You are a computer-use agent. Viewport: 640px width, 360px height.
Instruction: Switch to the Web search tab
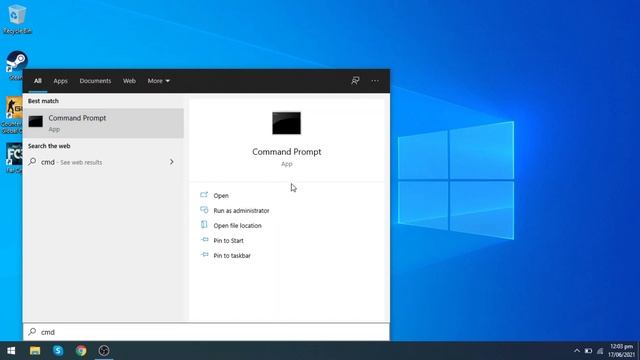(x=129, y=81)
